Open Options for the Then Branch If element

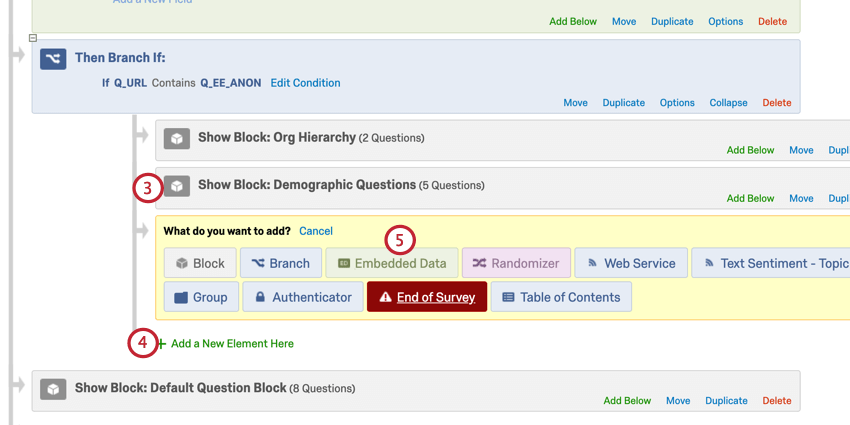pos(677,102)
